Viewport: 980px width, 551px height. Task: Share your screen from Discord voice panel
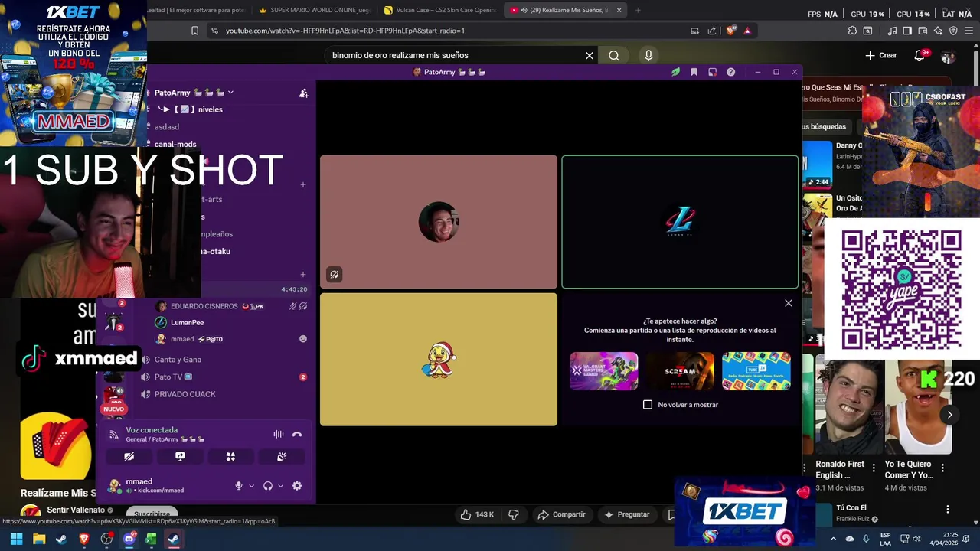(180, 456)
